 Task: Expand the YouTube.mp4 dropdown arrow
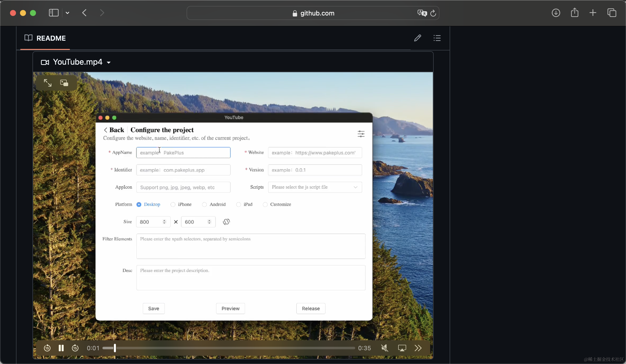coord(109,62)
